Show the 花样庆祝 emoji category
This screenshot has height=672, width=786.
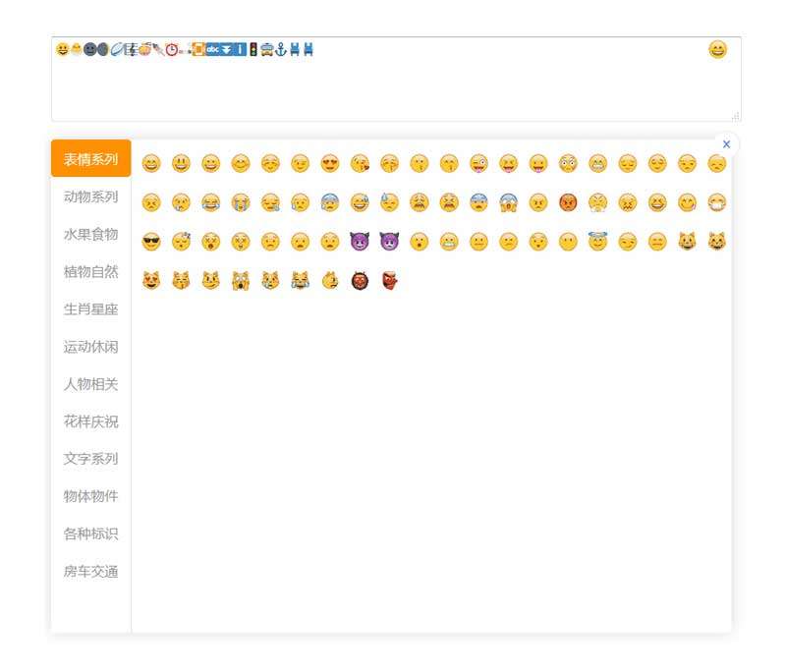click(x=90, y=421)
